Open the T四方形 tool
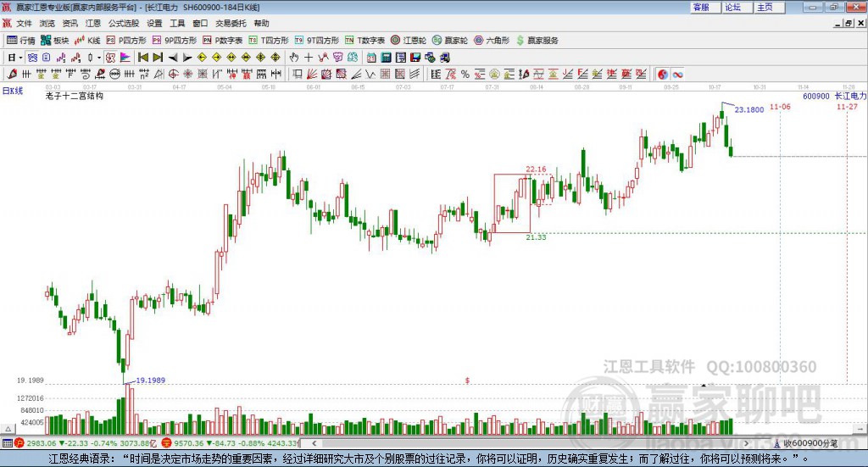The height and width of the screenshot is (467, 868). 269,41
